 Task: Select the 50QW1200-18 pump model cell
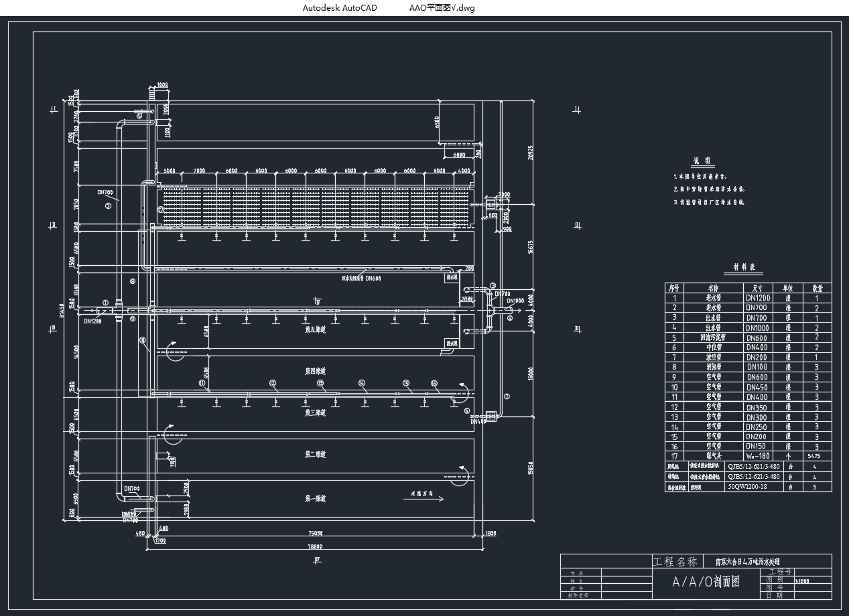point(747,487)
